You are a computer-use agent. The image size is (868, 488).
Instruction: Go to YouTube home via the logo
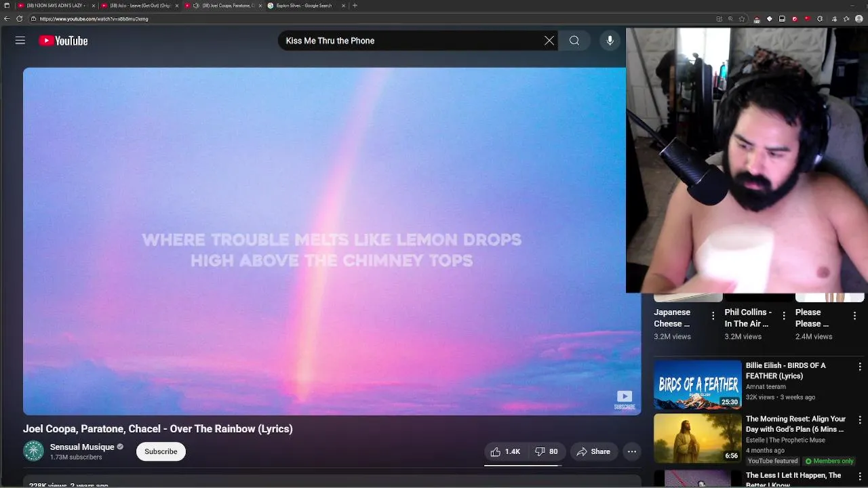(x=63, y=41)
